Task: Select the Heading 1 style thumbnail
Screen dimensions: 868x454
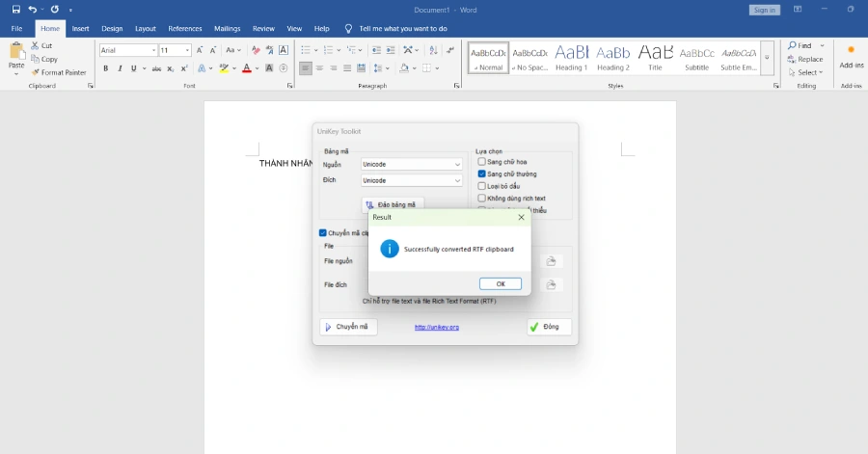Action: (571, 58)
